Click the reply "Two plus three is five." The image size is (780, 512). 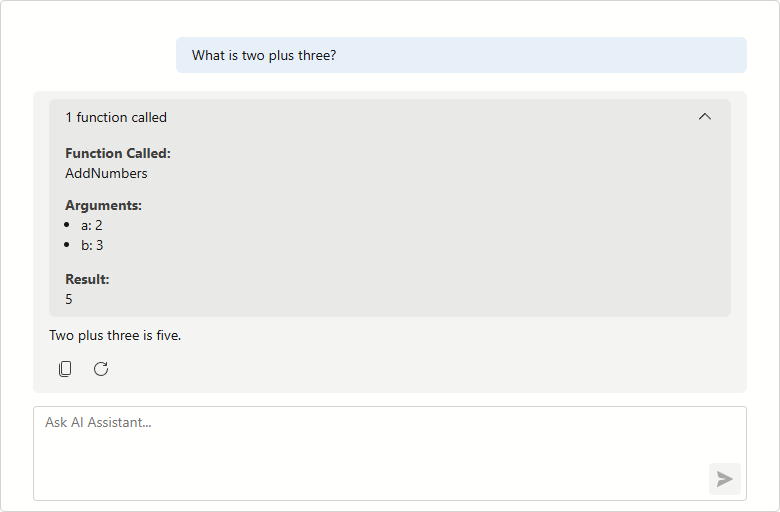(x=115, y=335)
